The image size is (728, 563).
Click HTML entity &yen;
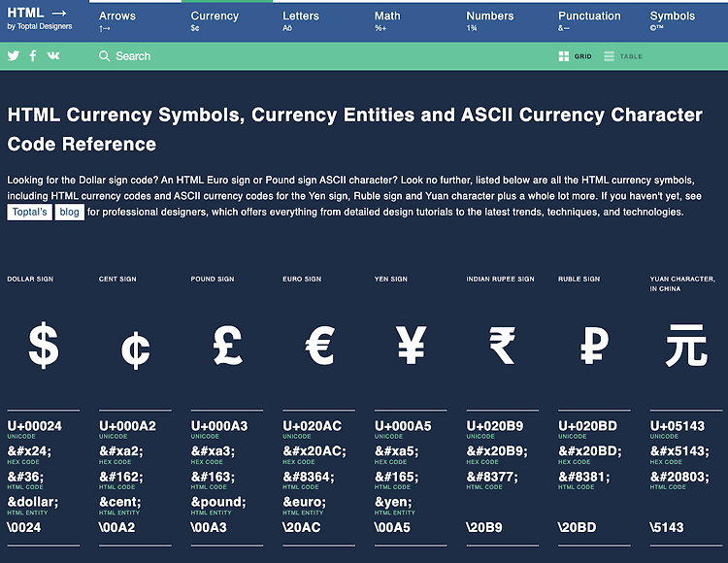point(393,502)
